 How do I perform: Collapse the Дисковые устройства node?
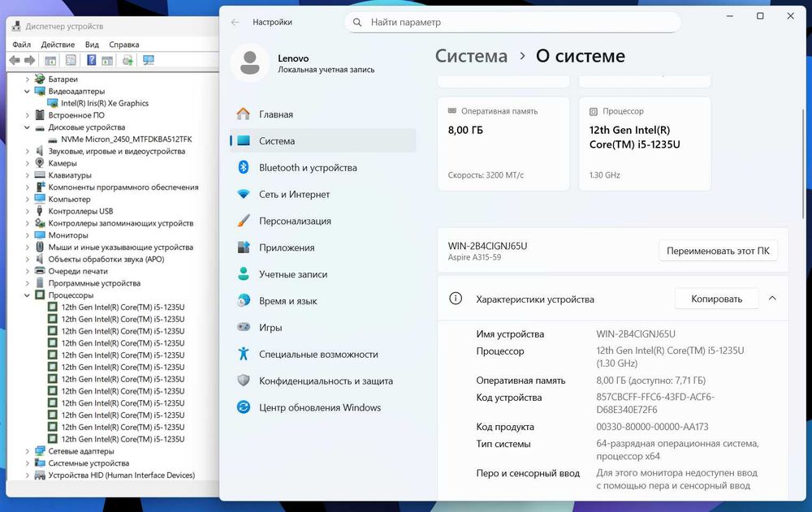pyautogui.click(x=28, y=127)
